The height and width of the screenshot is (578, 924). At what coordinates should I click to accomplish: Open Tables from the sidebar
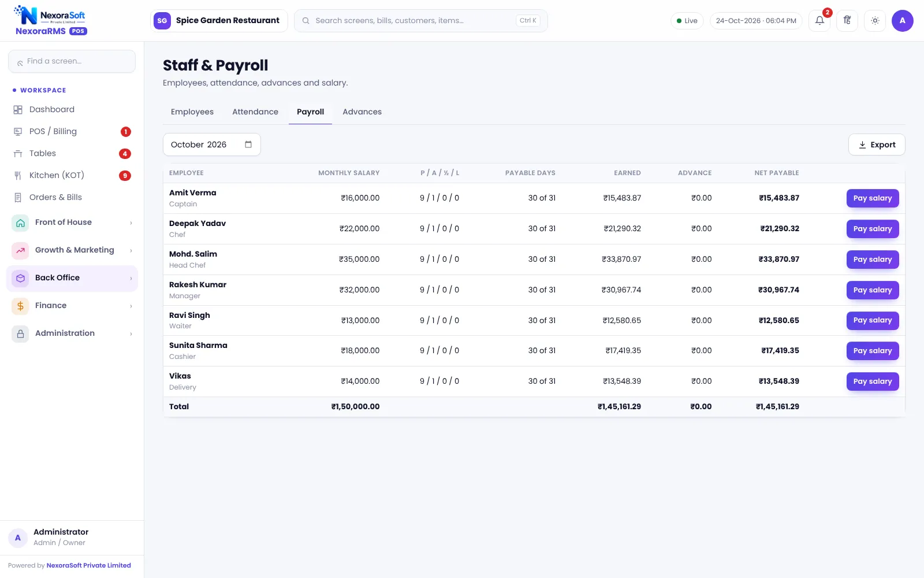click(72, 154)
